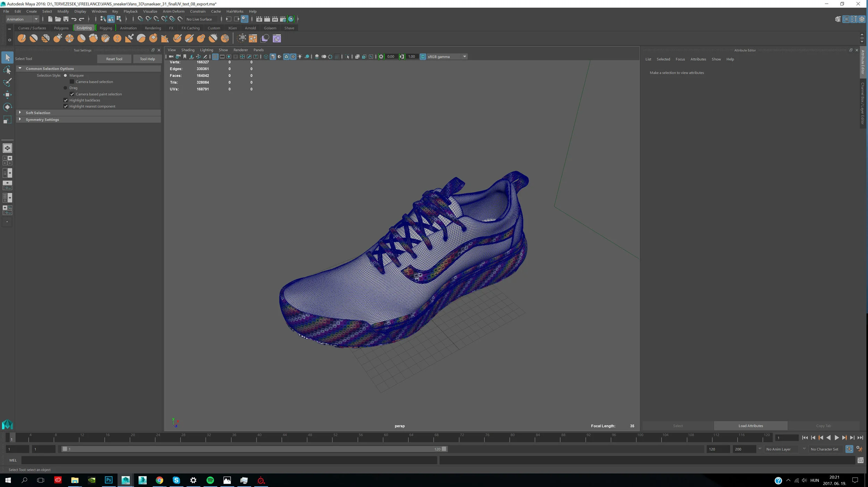The width and height of the screenshot is (868, 487).
Task: Create a new scene with the blank page icon
Action: click(50, 19)
